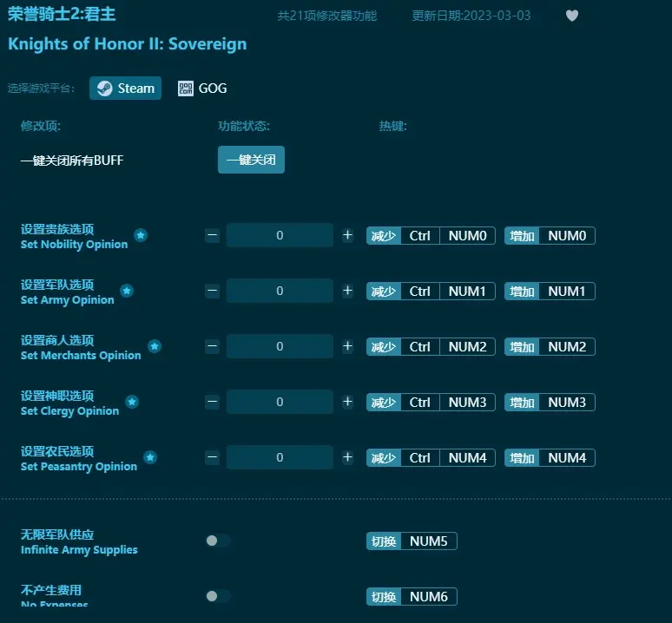
Task: Click the Set Army Opinion label
Action: pyautogui.click(x=67, y=299)
